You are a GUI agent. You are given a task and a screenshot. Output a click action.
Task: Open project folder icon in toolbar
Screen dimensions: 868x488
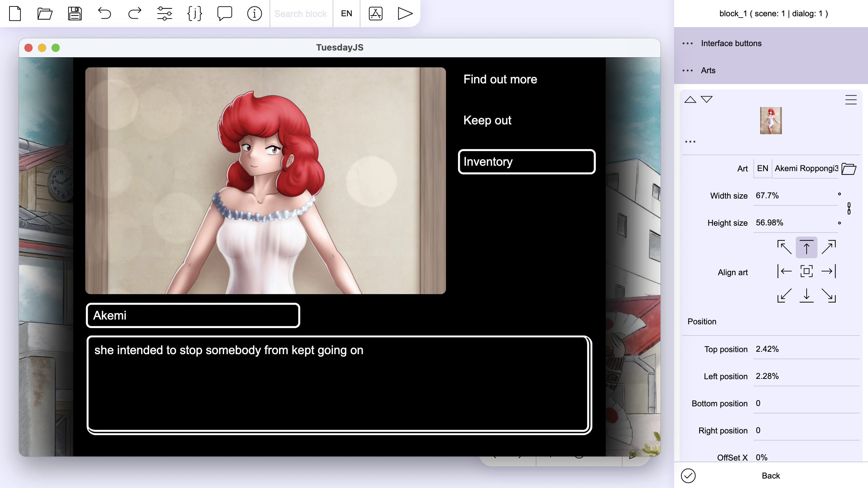(x=45, y=14)
